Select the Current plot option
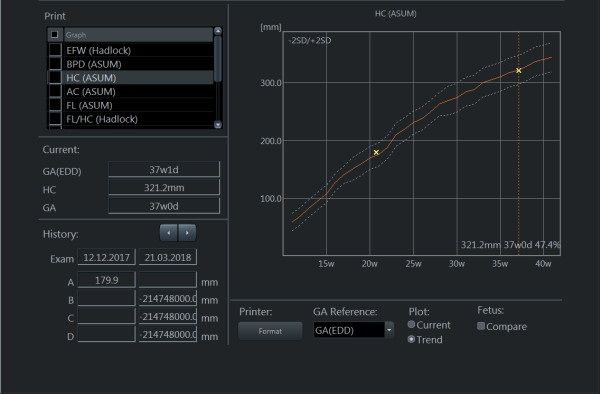This screenshot has width=600, height=394. [411, 324]
